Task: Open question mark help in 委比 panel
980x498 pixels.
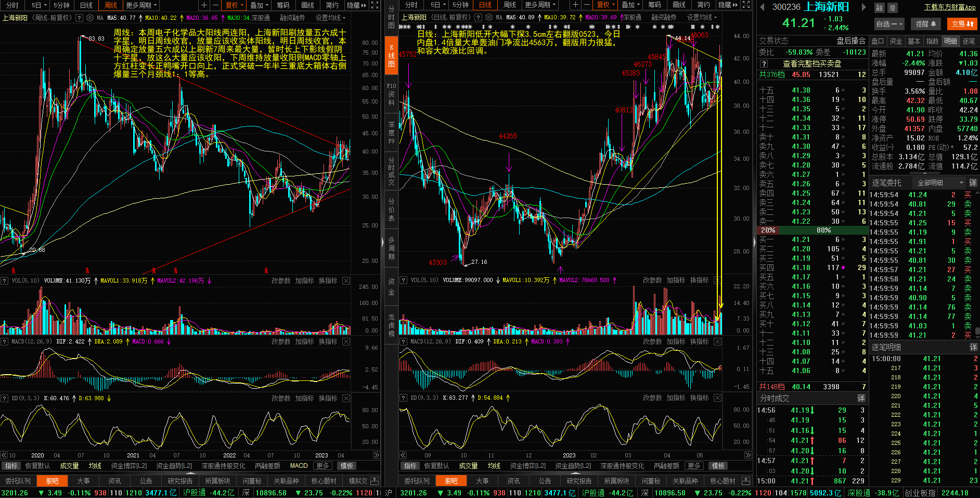Action: [764, 63]
